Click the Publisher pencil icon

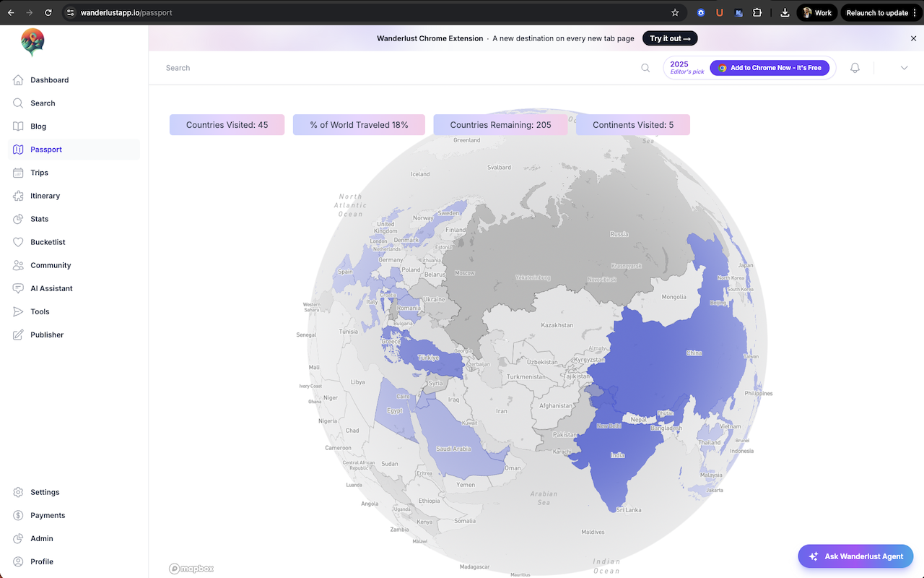pyautogui.click(x=19, y=335)
